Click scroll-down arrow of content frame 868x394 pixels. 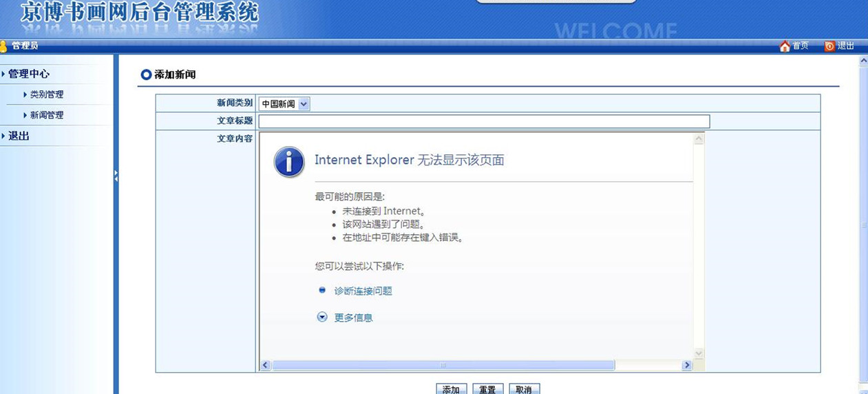tap(699, 353)
